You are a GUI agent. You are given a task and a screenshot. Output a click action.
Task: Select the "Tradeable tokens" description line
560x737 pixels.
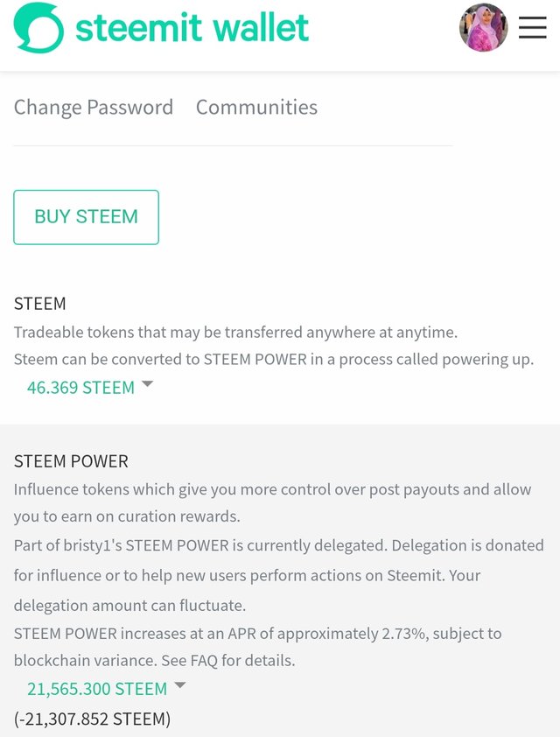(x=235, y=333)
